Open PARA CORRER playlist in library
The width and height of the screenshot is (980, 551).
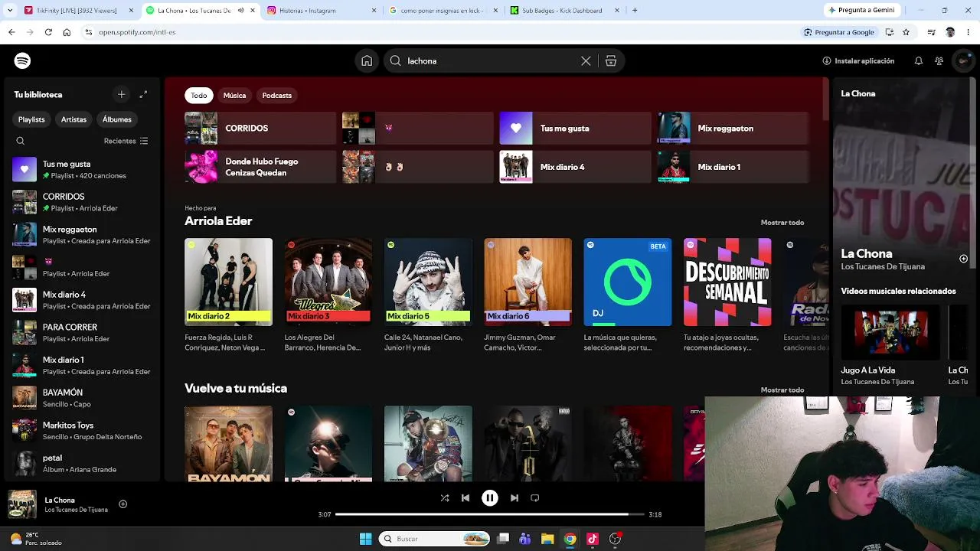point(82,332)
